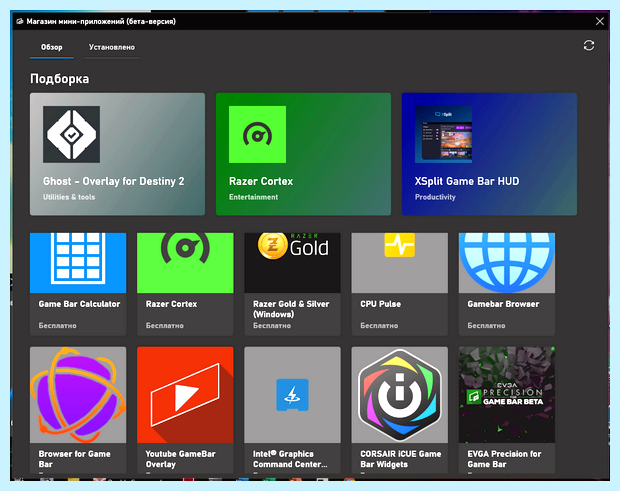Click the Browser for Game Bar icon
620x491 pixels.
(78, 395)
